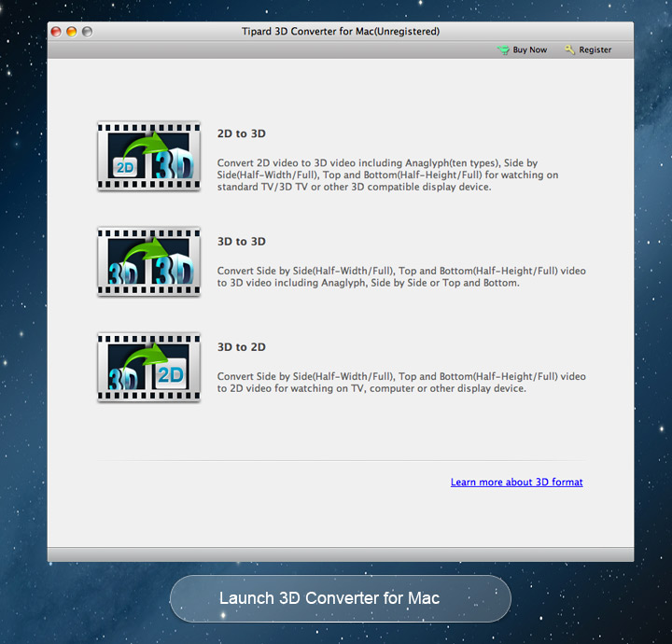The height and width of the screenshot is (644, 672).
Task: Click description mentioning "watching on TV, computer"
Action: [401, 383]
